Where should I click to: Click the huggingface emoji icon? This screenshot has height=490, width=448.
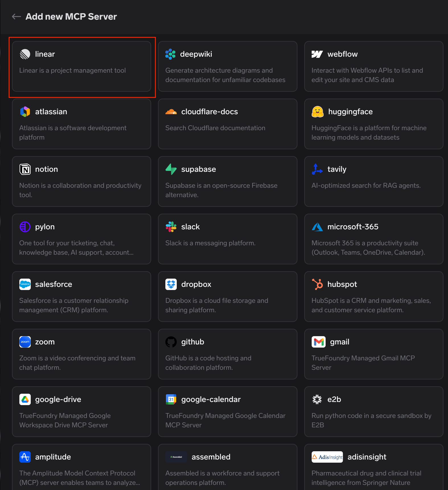[x=318, y=112]
